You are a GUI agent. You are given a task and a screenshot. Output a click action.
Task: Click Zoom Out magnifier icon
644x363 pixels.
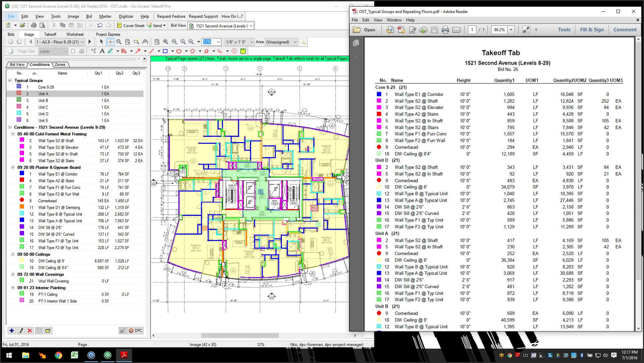click(174, 42)
